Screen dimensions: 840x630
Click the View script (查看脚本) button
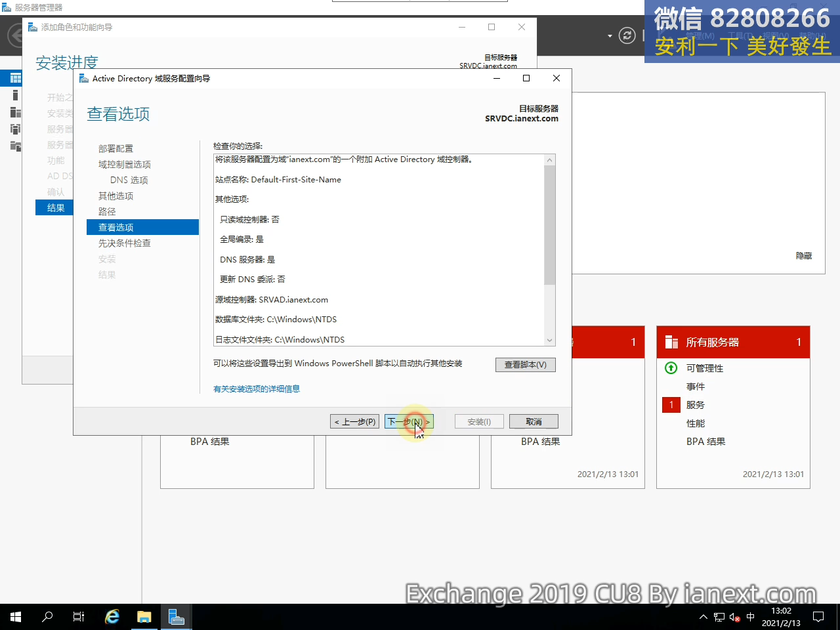coord(525,365)
